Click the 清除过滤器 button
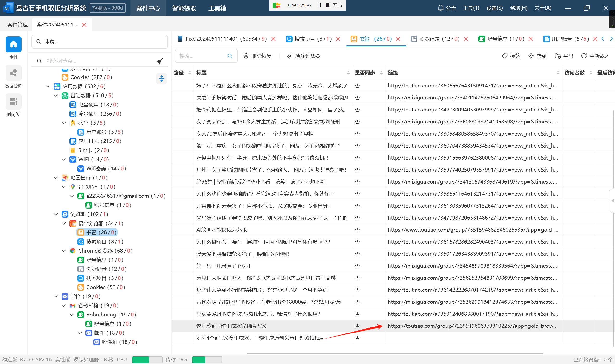Image resolution: width=615 pixels, height=364 pixels. pyautogui.click(x=304, y=56)
